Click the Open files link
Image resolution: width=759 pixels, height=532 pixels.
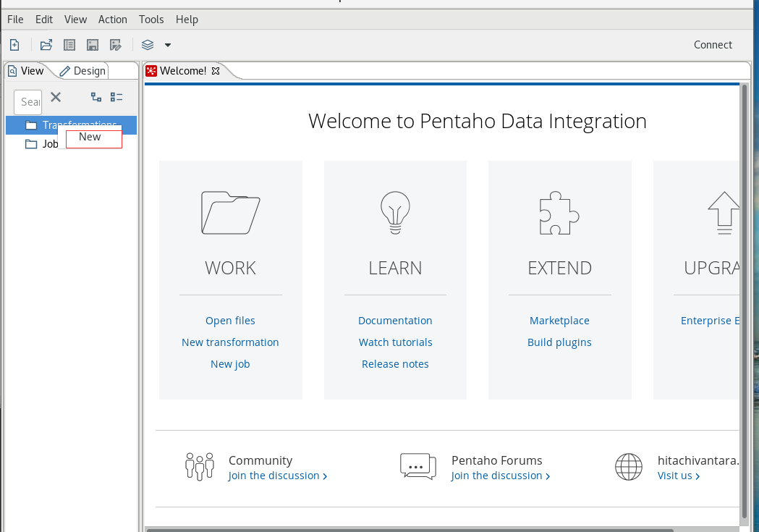pos(230,321)
